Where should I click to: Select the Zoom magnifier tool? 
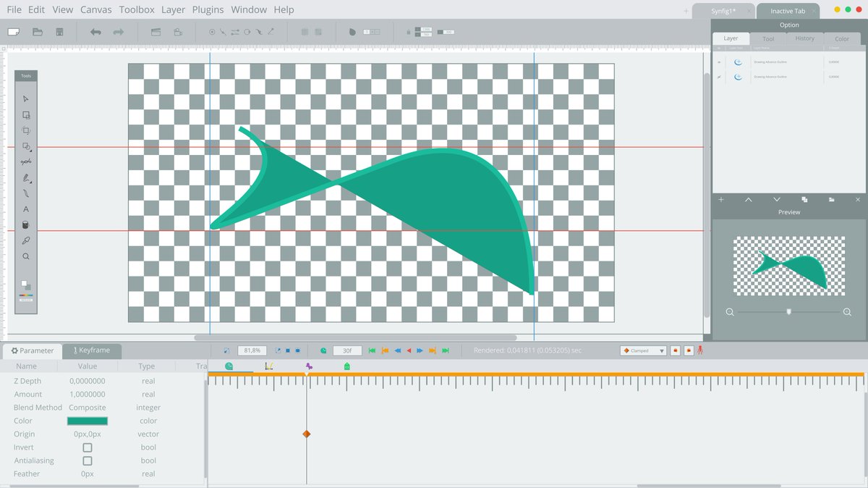pyautogui.click(x=26, y=256)
